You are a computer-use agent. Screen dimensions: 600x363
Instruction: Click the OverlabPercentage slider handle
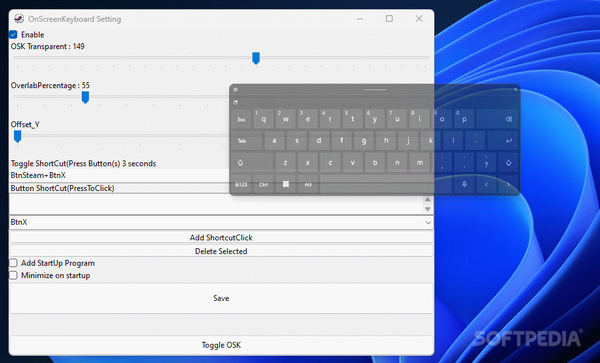[x=85, y=97]
